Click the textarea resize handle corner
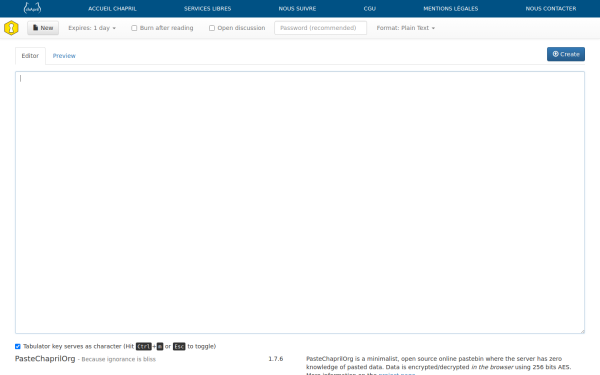This screenshot has height=375, width=600. tap(582, 331)
